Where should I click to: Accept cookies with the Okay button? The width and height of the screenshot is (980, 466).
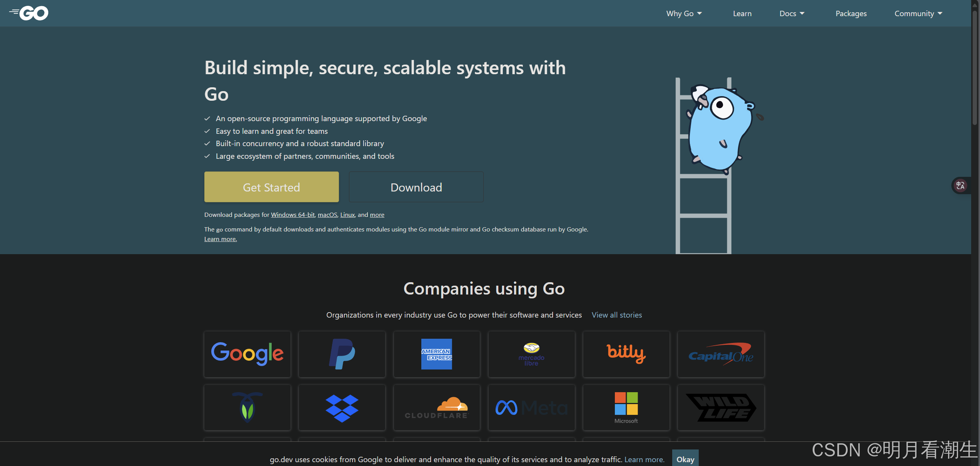[685, 459]
